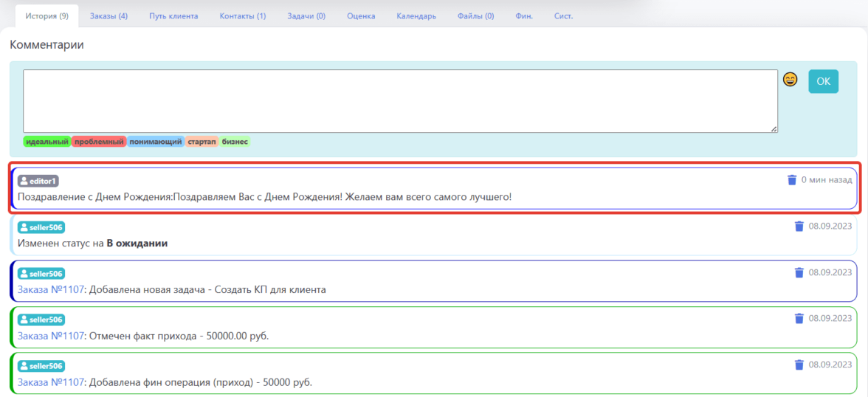
Task: Switch to the Фин. tab
Action: point(524,16)
